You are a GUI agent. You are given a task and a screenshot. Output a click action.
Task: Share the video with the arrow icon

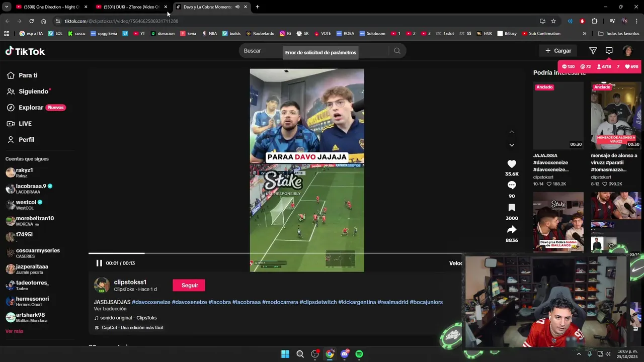tap(512, 230)
